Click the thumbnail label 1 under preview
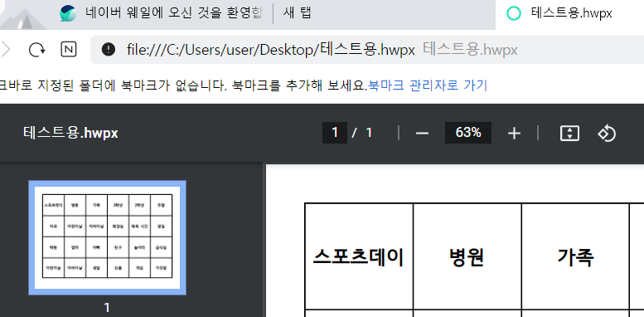 pos(107,308)
